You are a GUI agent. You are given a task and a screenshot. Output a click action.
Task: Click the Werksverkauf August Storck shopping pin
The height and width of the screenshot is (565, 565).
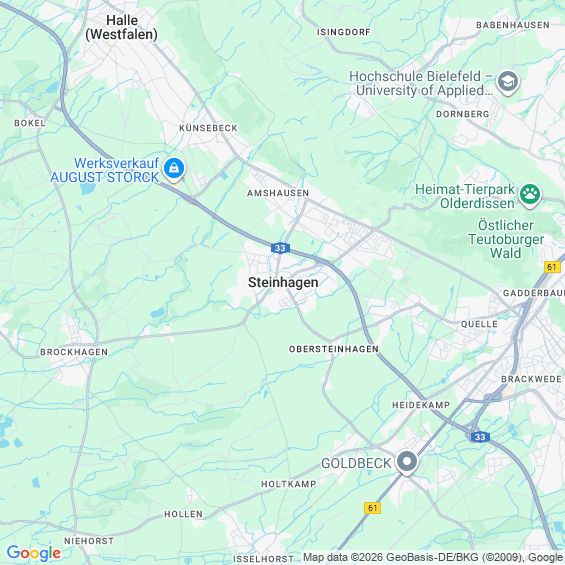174,169
